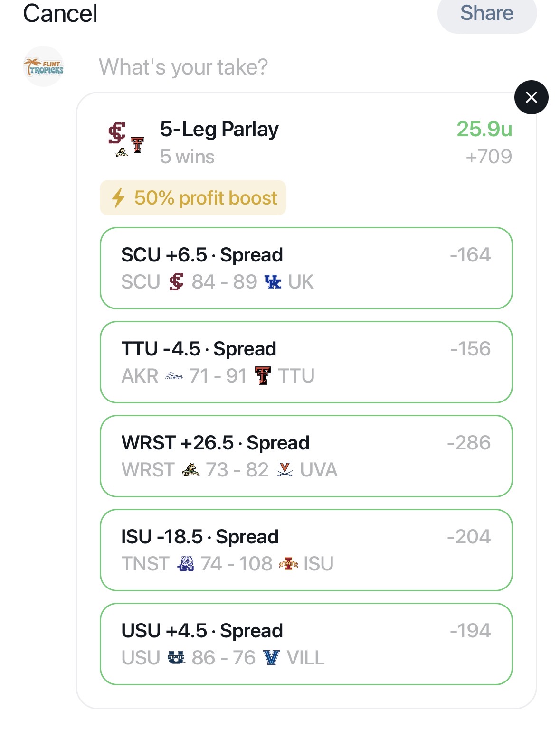The height and width of the screenshot is (756, 560).
Task: Open the 5-Leg Parlay header
Action: coord(219,130)
